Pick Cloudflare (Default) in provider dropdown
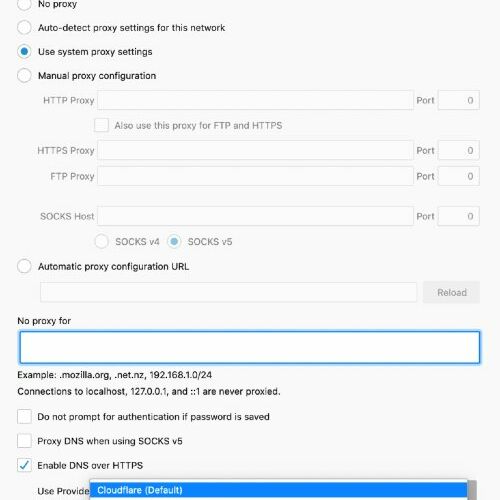500x500 pixels. [x=279, y=490]
